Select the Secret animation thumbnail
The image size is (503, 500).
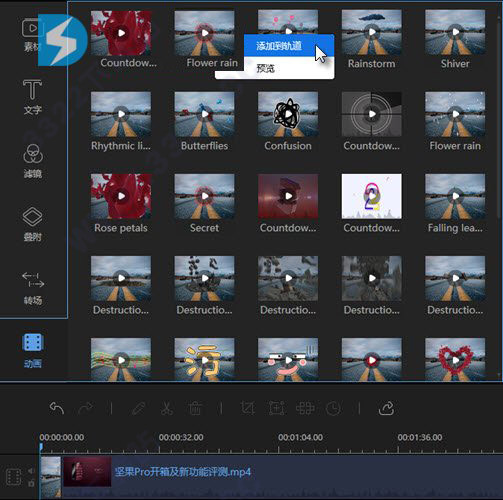click(x=205, y=196)
